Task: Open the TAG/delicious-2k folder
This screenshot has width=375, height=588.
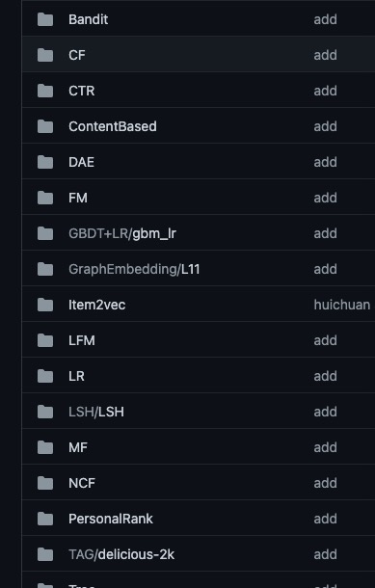Action: (x=121, y=554)
